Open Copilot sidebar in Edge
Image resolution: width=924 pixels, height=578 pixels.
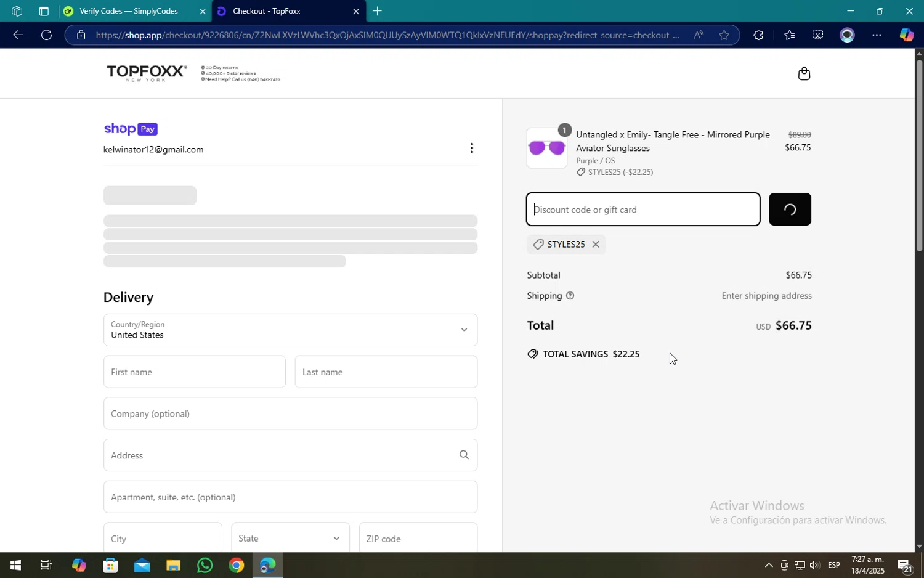pyautogui.click(x=906, y=35)
